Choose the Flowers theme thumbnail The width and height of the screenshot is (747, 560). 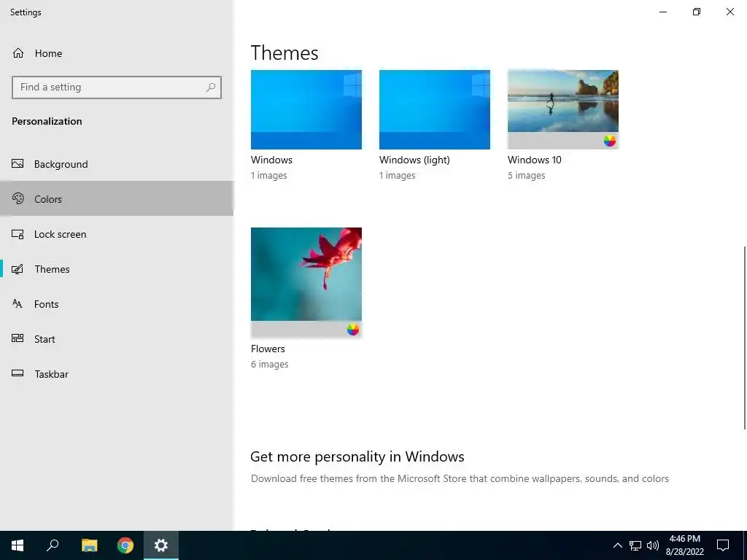click(306, 283)
